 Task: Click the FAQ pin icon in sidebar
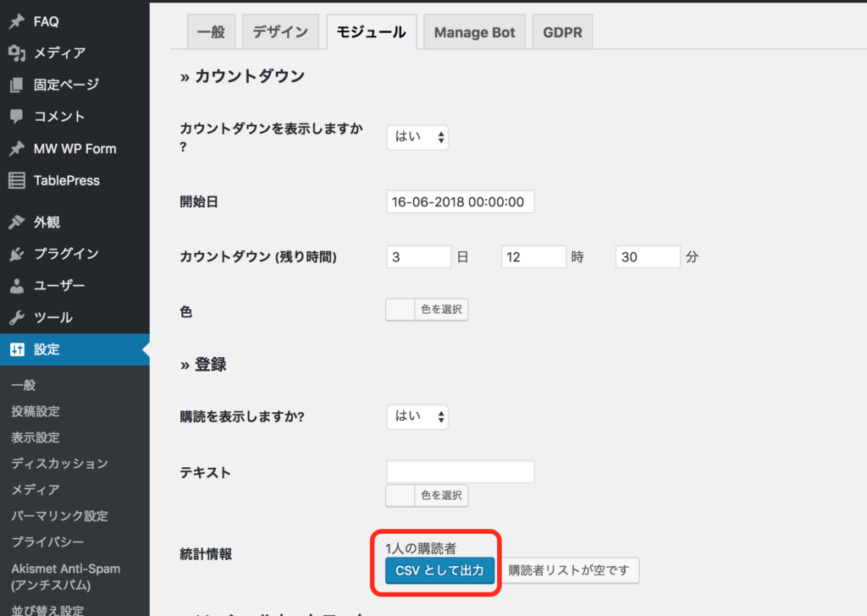(x=16, y=22)
